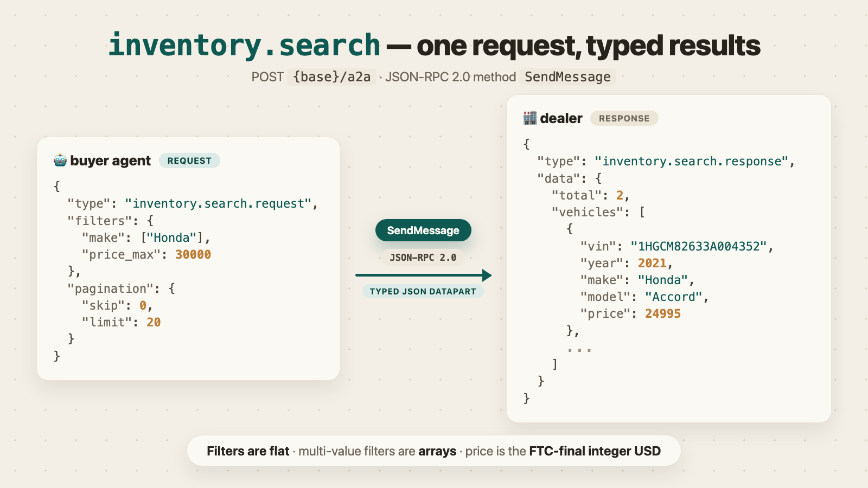Viewport: 868px width, 488px height.
Task: Click the JSON-RPC 2.0 label
Action: [423, 258]
